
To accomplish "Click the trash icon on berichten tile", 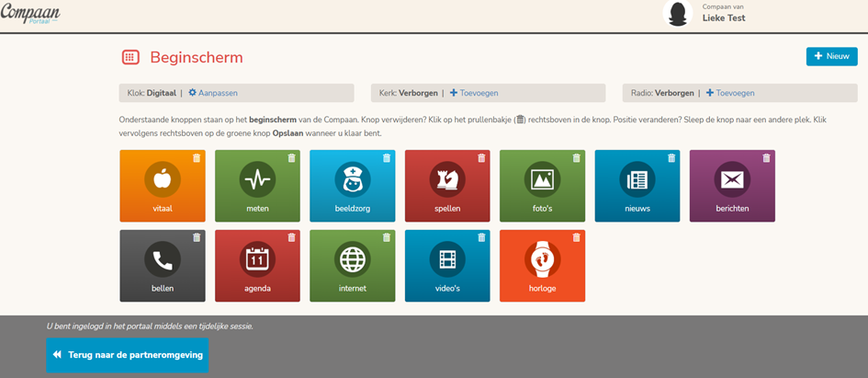I will click(766, 158).
